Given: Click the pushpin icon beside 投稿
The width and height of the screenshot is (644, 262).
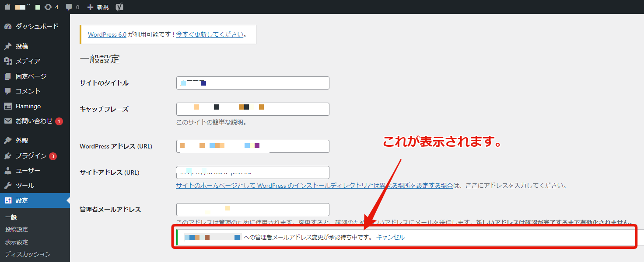Looking at the screenshot, I should click(7, 46).
